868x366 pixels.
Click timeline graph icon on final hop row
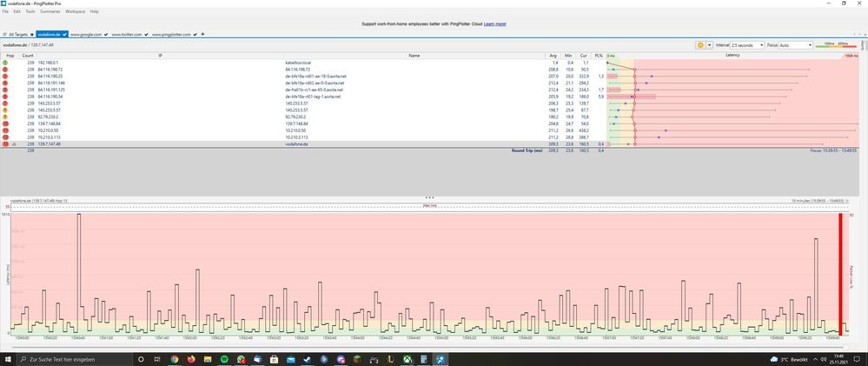[x=14, y=144]
